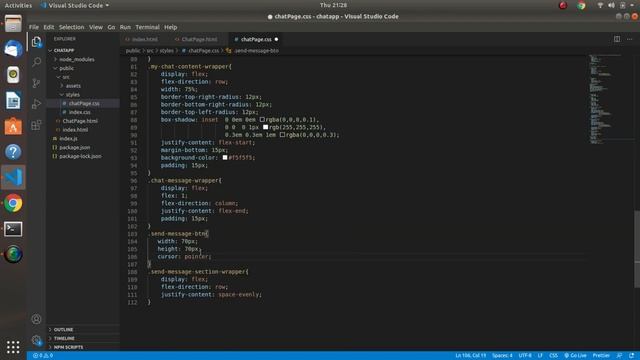The height and width of the screenshot is (360, 640).
Task: Open the View menu
Action: pos(96,27)
